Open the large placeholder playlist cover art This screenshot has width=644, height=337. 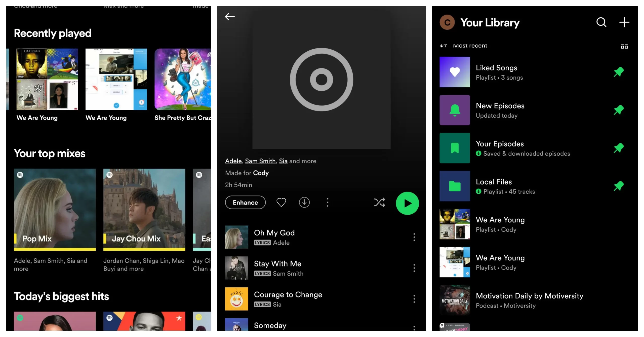point(321,80)
